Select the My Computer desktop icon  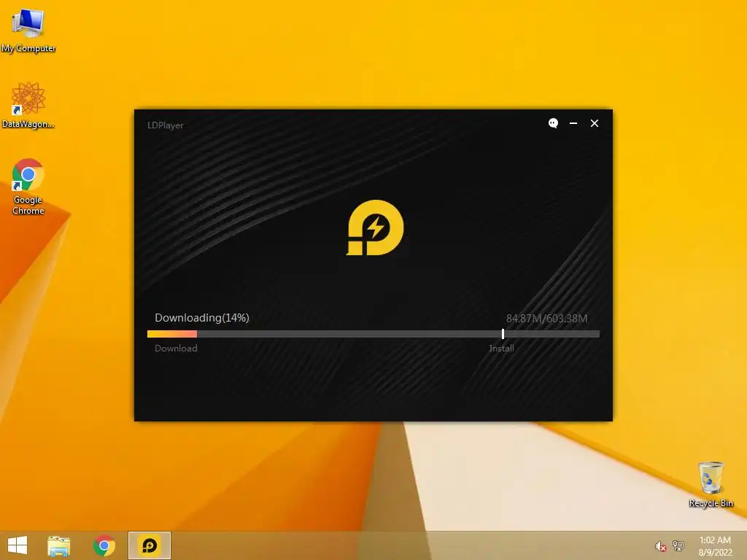point(28,30)
